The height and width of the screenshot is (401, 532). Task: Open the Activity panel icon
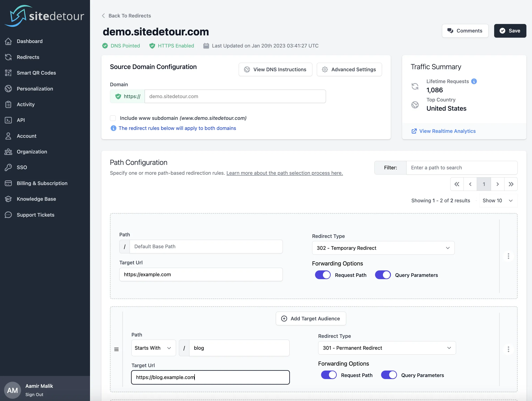(9, 104)
